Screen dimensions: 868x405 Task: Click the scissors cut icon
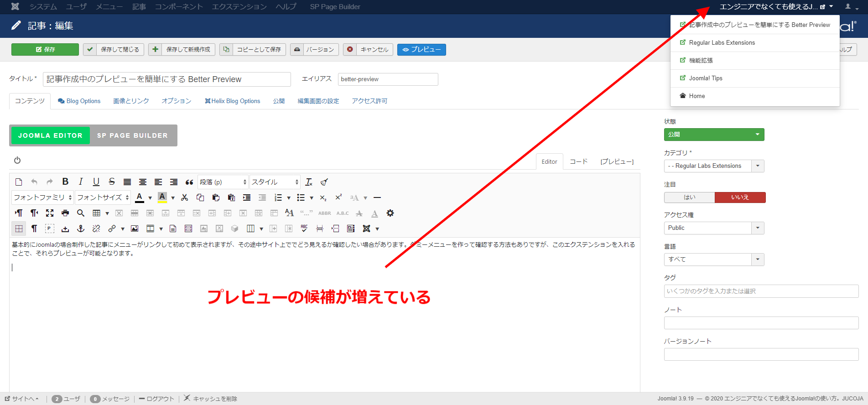click(x=184, y=197)
